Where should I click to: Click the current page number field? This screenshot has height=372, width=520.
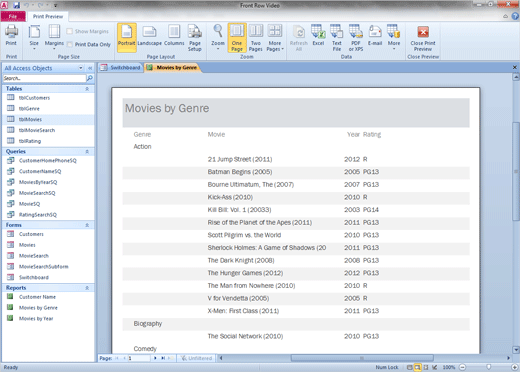139,358
